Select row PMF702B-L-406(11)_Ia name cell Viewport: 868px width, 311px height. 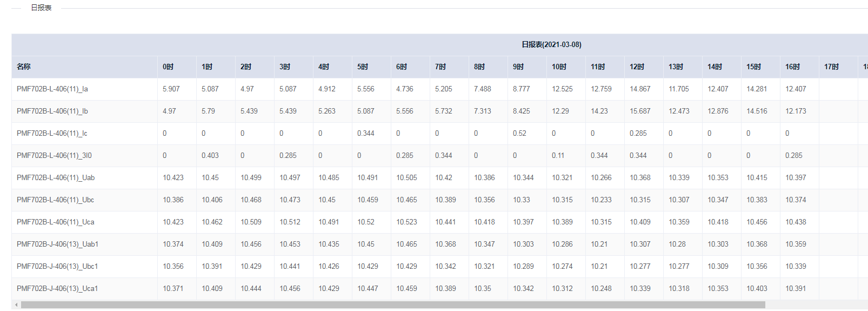tap(52, 89)
